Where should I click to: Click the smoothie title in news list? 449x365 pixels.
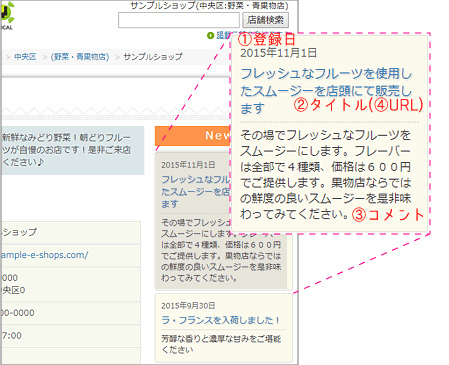click(196, 191)
